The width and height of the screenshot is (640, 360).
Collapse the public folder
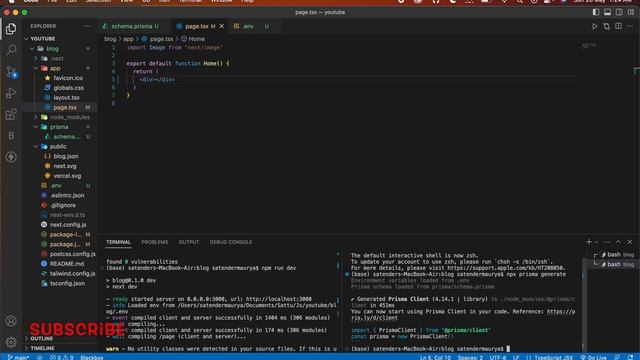(58, 147)
